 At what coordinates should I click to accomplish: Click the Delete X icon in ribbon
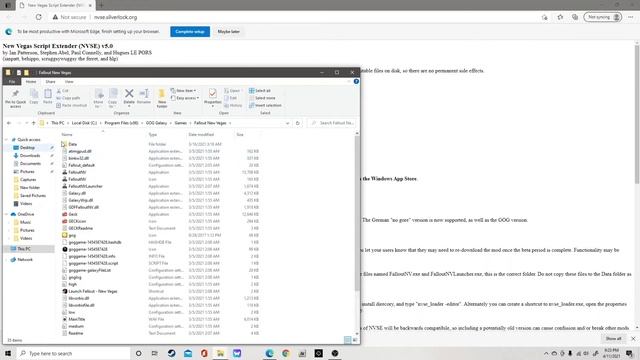(129, 94)
